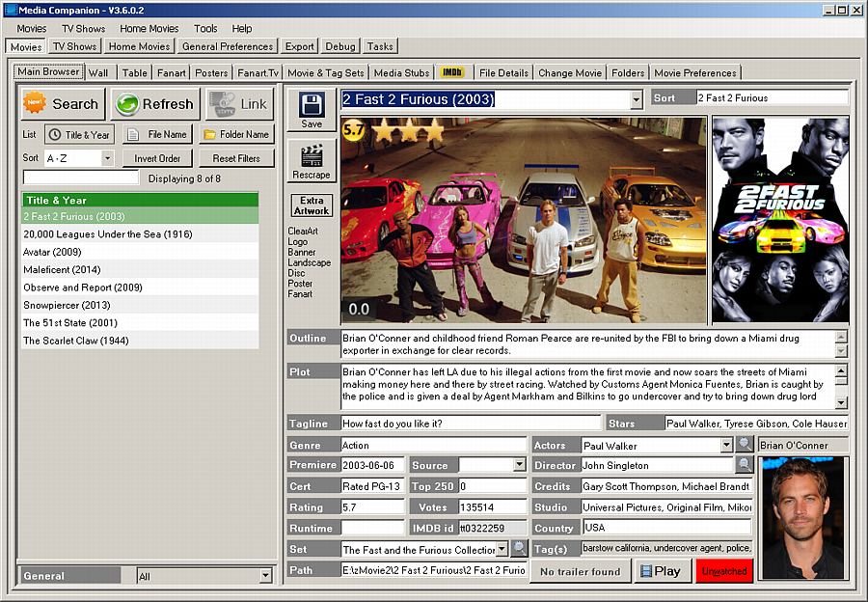Open the Tasks tab
This screenshot has height=602, width=868.
[380, 46]
